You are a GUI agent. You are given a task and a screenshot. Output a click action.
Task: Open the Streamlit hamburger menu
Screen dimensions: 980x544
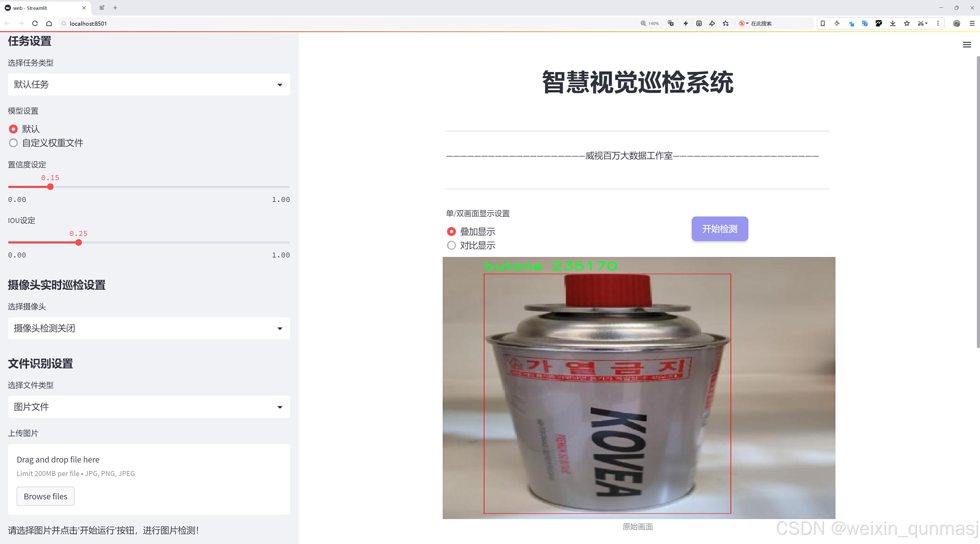[967, 45]
